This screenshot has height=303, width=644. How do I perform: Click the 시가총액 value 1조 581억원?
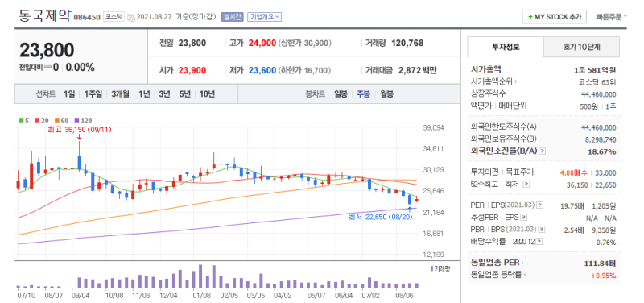coord(595,70)
